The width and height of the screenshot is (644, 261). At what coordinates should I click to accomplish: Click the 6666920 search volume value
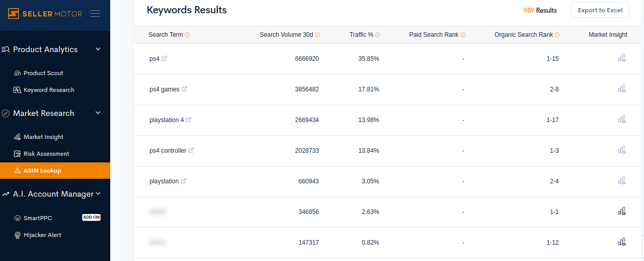point(307,59)
